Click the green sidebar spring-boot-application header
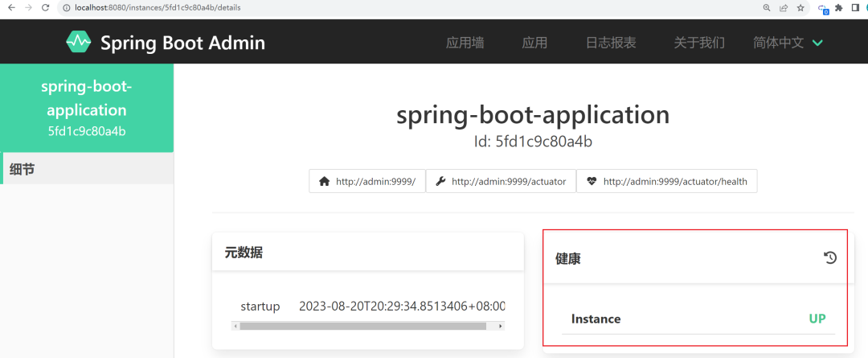This screenshot has width=868, height=358. pyautogui.click(x=87, y=108)
